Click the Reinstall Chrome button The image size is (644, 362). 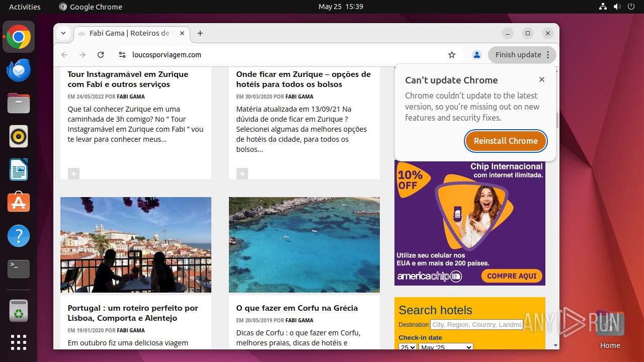point(506,141)
